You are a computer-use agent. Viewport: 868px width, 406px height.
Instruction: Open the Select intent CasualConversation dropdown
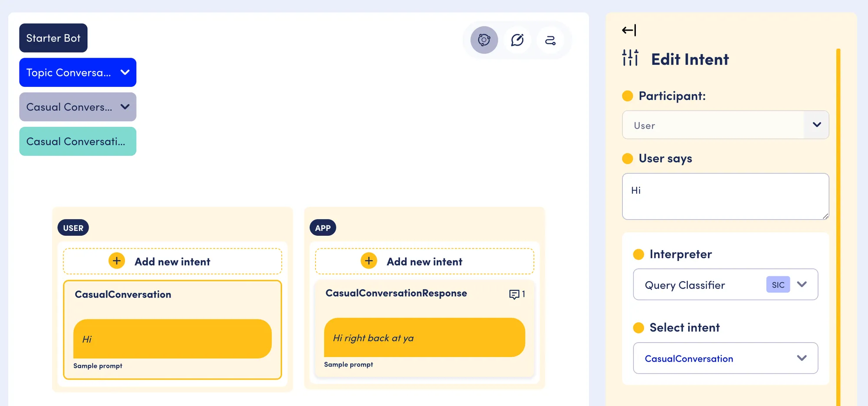(725, 358)
